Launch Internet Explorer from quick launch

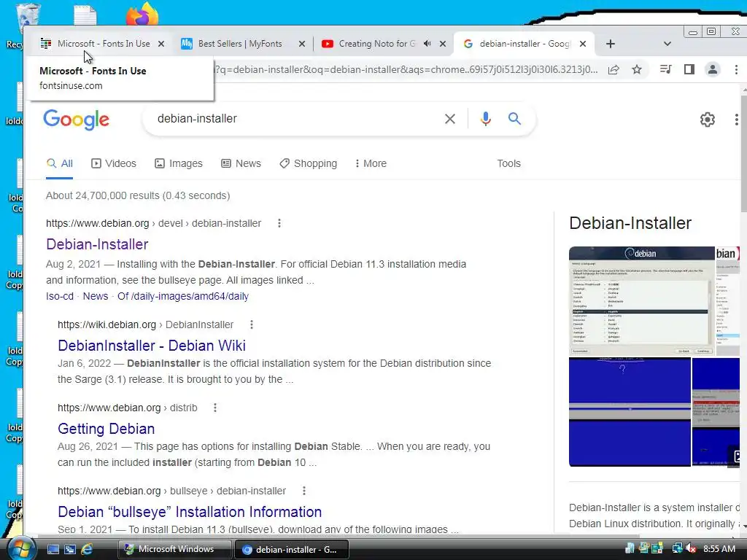click(87, 549)
